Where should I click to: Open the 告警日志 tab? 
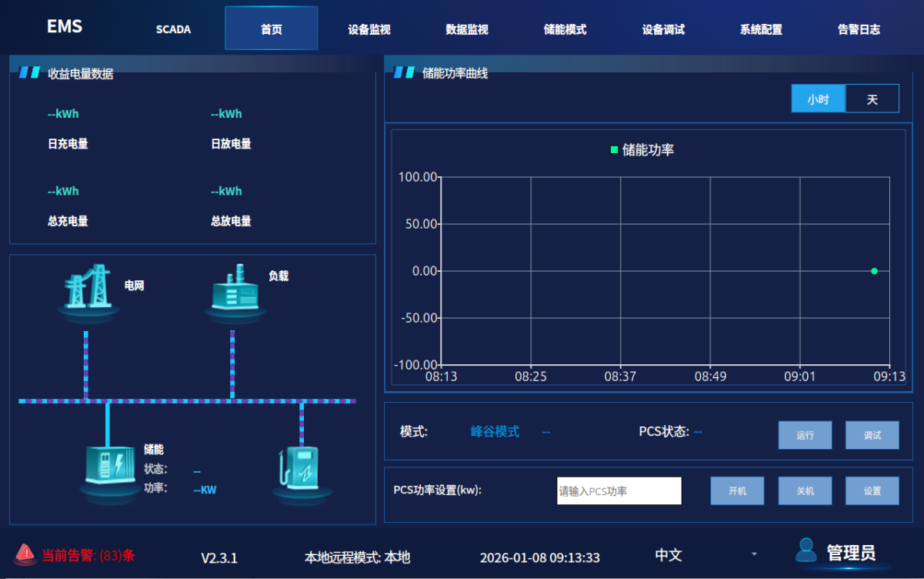coord(859,29)
